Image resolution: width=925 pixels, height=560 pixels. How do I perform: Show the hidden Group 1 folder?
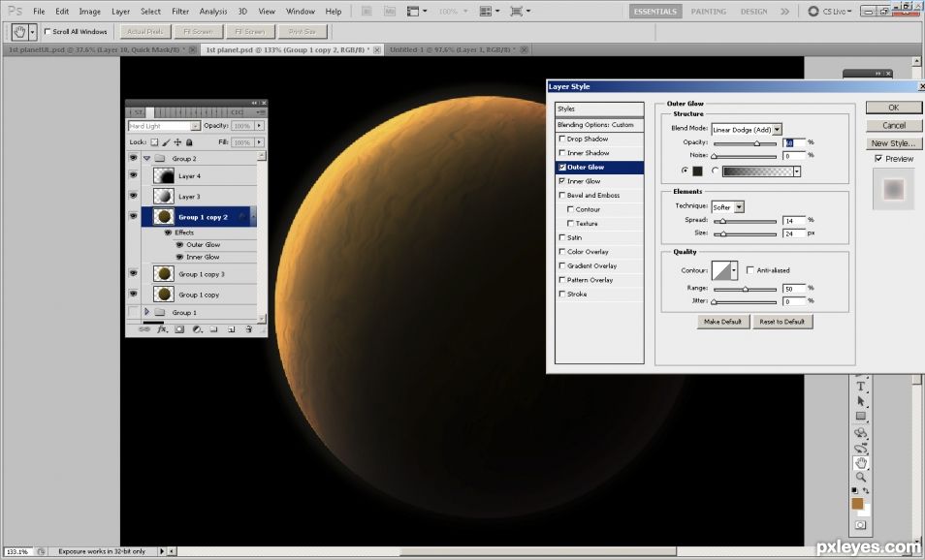click(x=134, y=312)
